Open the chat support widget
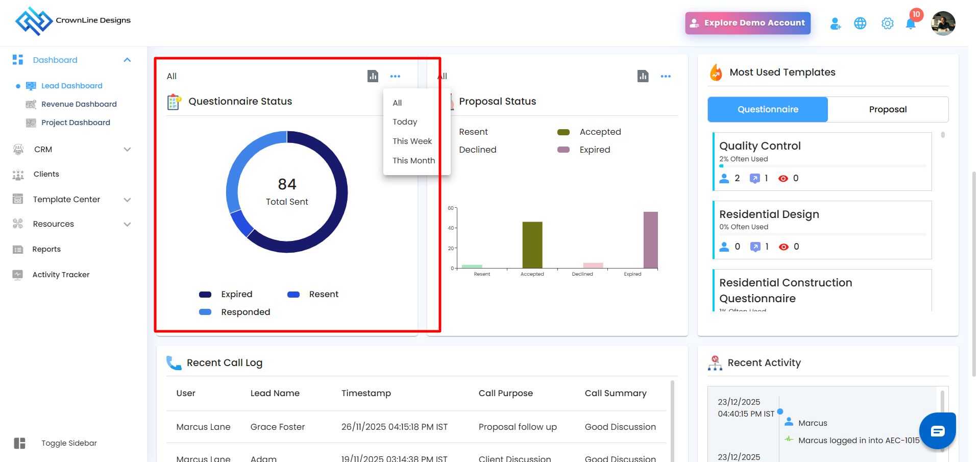The image size is (980, 462). [x=937, y=431]
